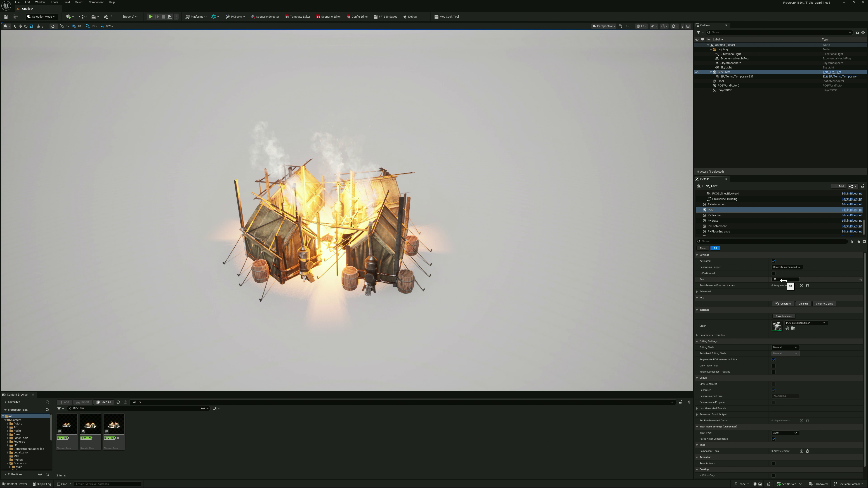Click the Seed value slider field
This screenshot has width=868, height=488.
pos(785,279)
